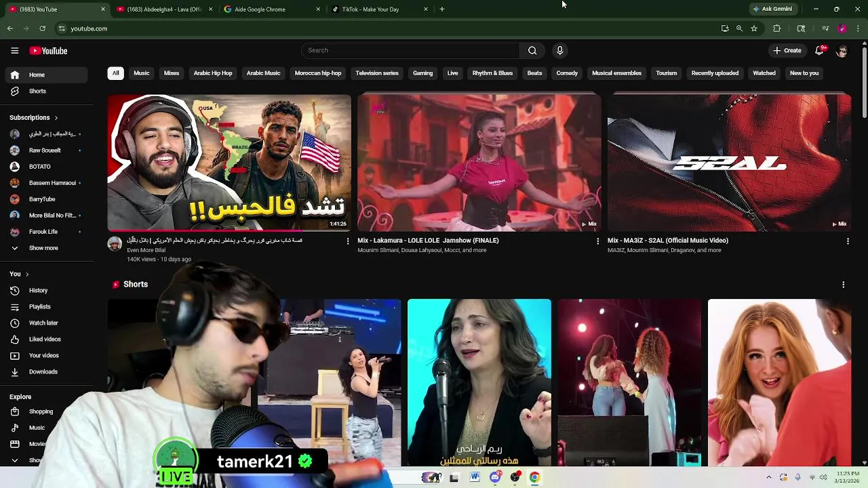
Task: Open a new browser tab
Action: [x=441, y=9]
